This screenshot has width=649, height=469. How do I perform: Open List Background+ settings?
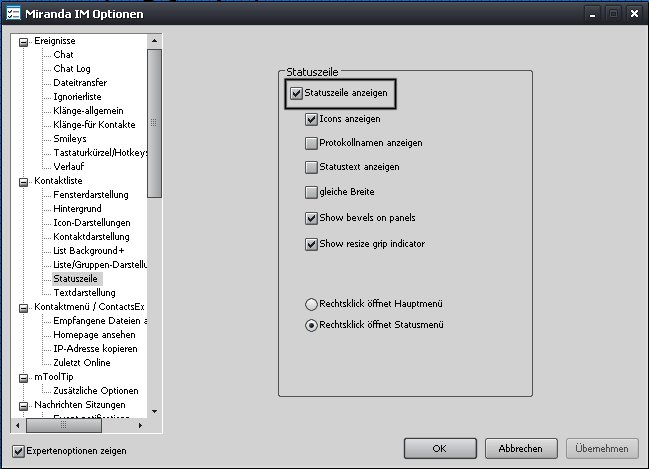[x=89, y=251]
